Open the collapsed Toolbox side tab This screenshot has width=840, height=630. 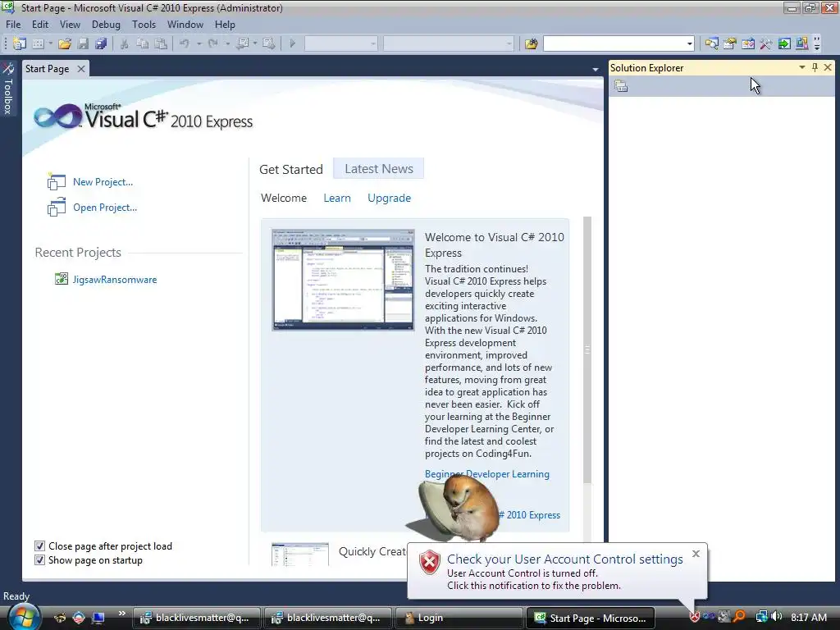click(8, 89)
